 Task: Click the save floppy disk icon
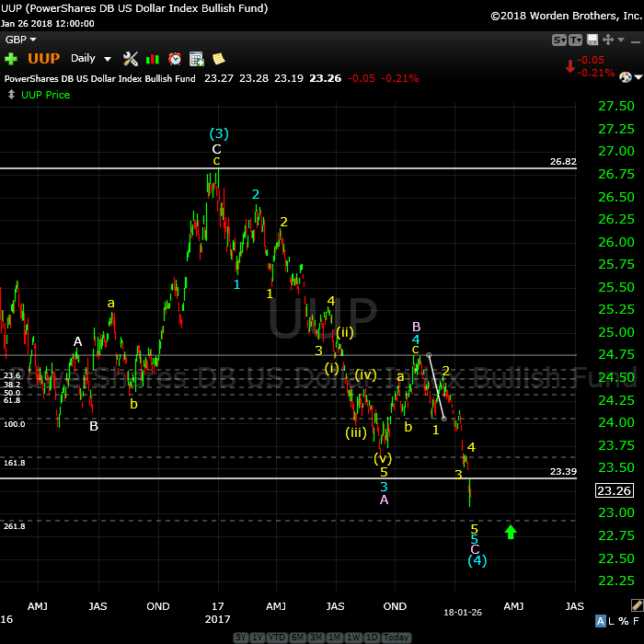pyautogui.click(x=592, y=40)
